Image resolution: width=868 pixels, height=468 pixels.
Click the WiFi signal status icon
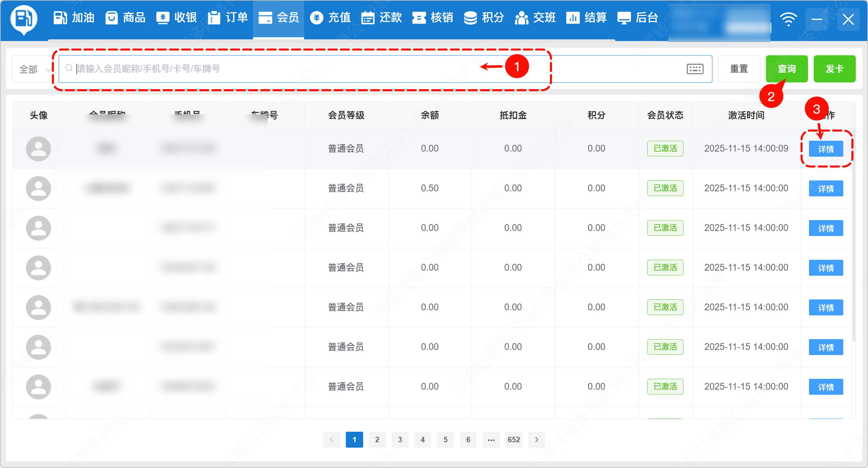click(x=788, y=19)
